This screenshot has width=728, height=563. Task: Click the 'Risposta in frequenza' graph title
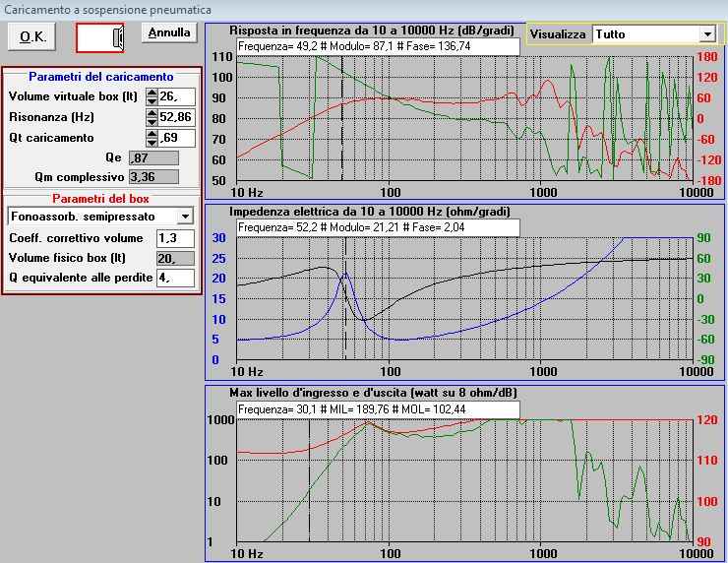372,31
